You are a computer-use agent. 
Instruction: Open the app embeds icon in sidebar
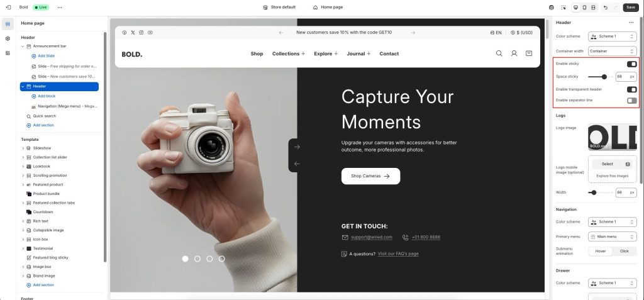pyautogui.click(x=8, y=53)
